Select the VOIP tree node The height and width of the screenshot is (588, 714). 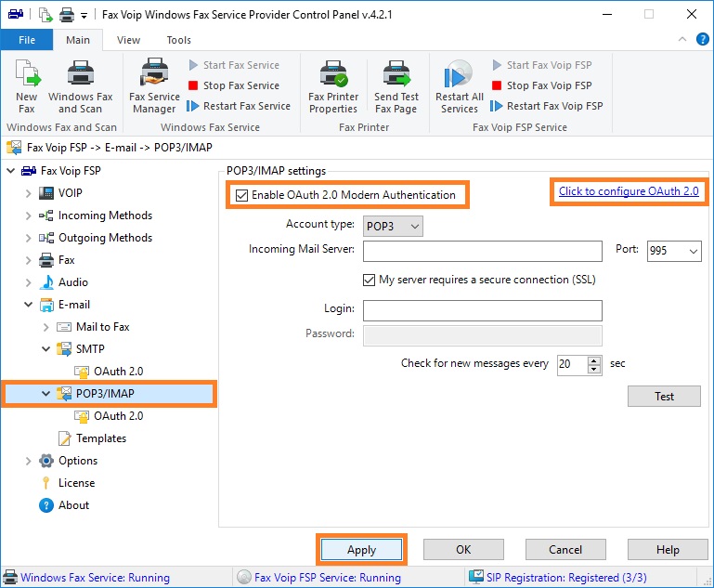(x=71, y=193)
